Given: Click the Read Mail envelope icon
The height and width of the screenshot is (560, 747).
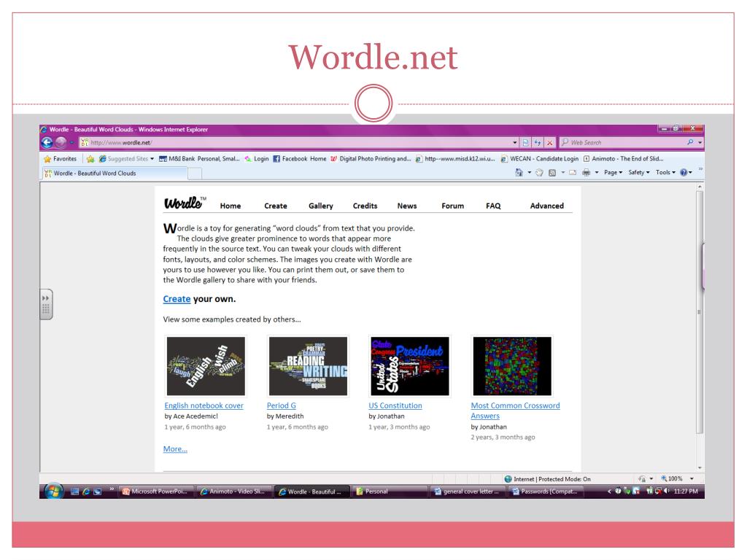Looking at the screenshot, I should [573, 172].
